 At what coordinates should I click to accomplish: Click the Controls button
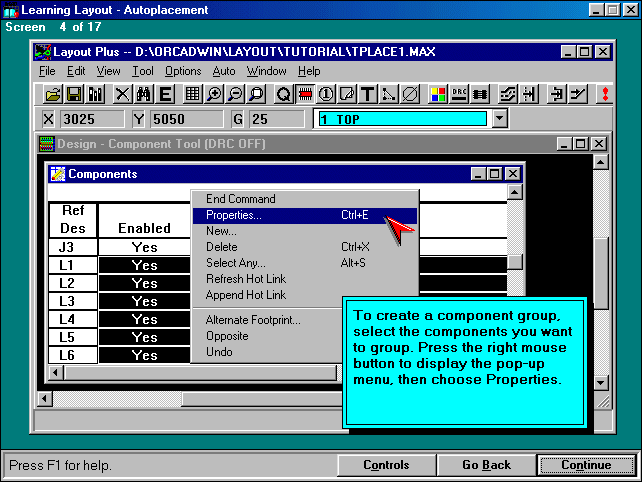click(385, 465)
